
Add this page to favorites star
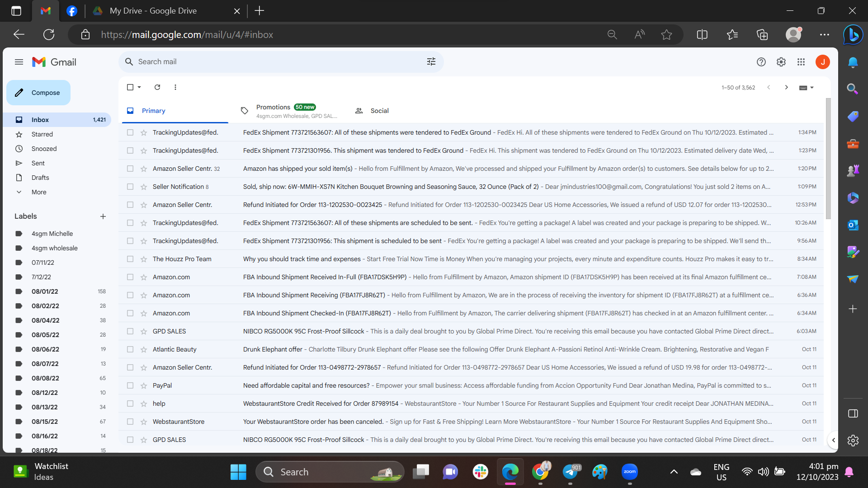[666, 35]
